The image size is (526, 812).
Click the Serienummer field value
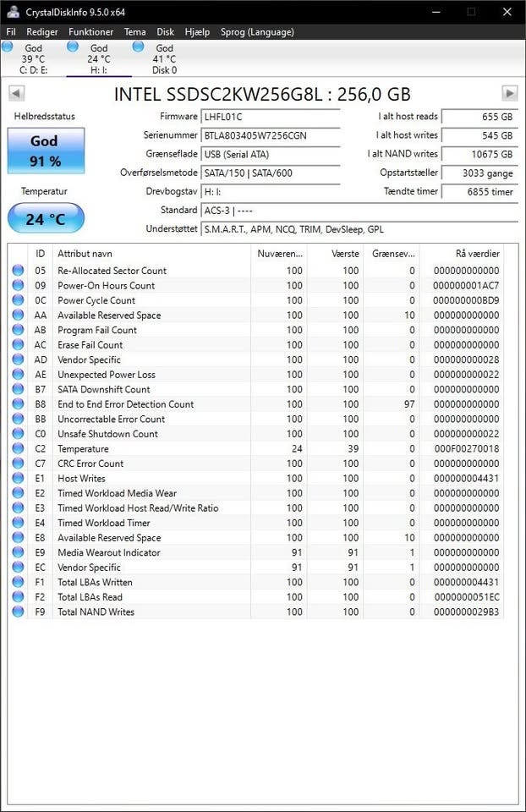[x=271, y=135]
